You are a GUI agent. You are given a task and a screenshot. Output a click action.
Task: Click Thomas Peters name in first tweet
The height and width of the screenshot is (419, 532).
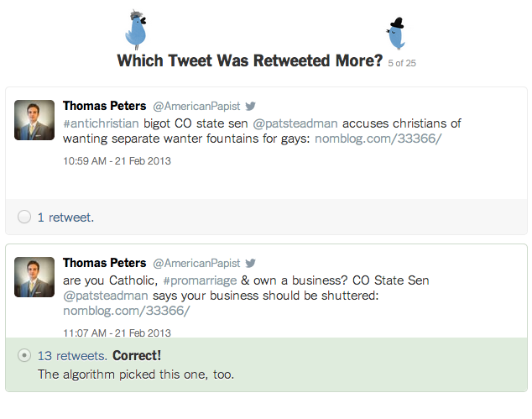coord(105,106)
